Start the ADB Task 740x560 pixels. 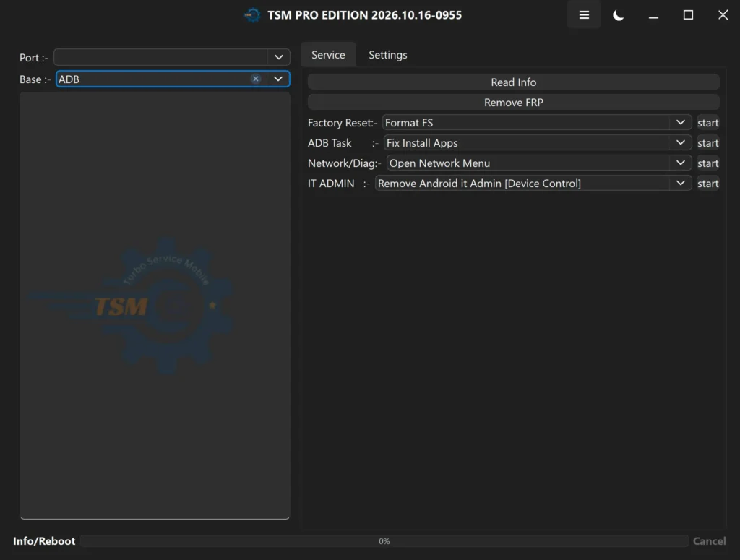click(708, 143)
